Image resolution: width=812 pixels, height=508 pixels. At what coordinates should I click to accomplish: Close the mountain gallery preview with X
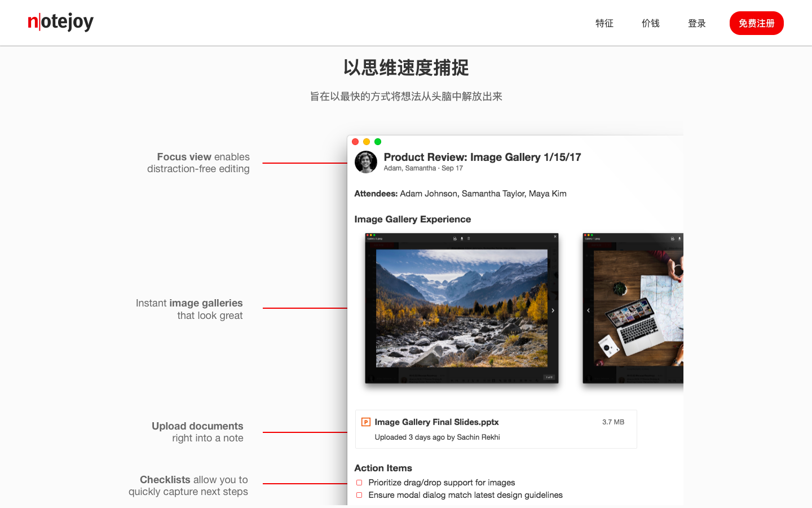click(555, 237)
